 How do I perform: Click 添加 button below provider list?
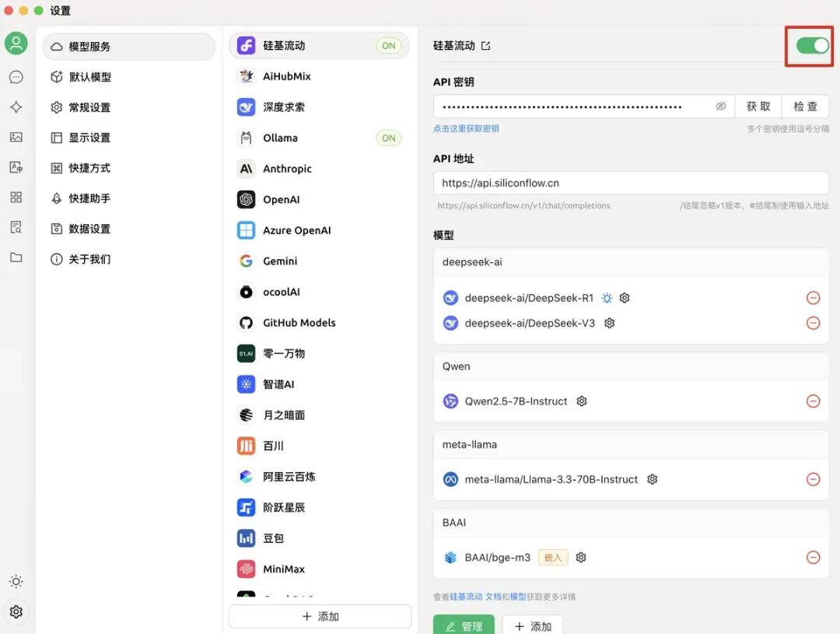coord(320,616)
